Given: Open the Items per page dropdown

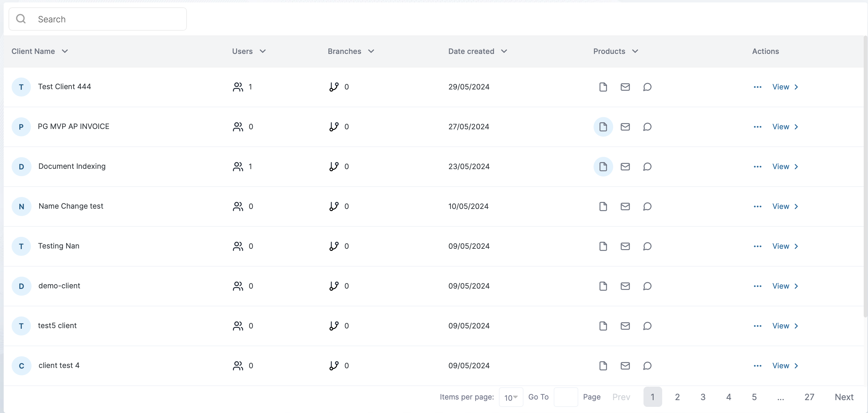Looking at the screenshot, I should coord(511,397).
